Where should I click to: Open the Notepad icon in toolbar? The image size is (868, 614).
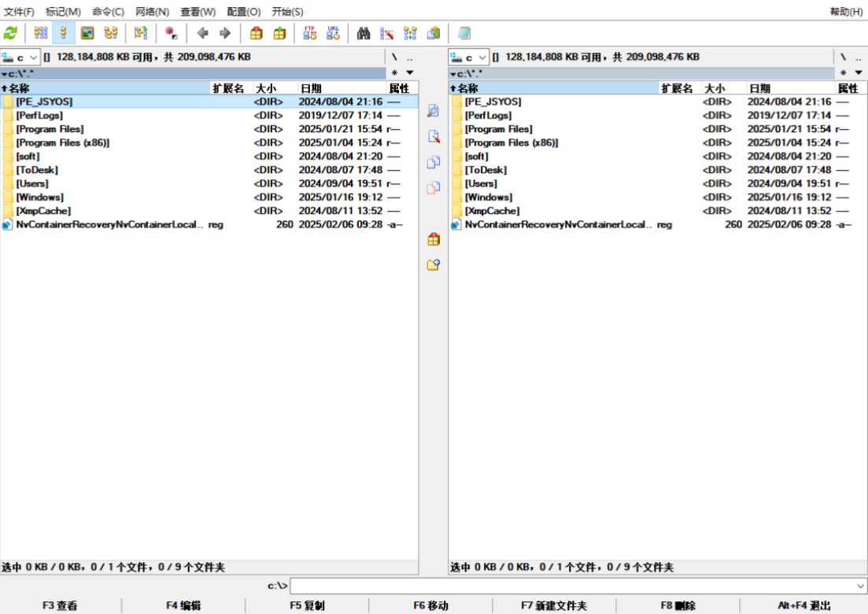(x=464, y=33)
